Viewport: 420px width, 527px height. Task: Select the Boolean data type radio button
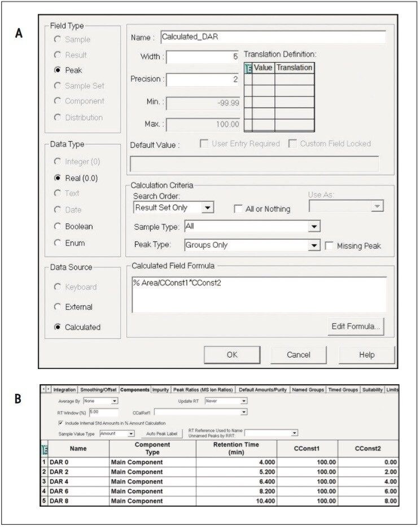58,226
